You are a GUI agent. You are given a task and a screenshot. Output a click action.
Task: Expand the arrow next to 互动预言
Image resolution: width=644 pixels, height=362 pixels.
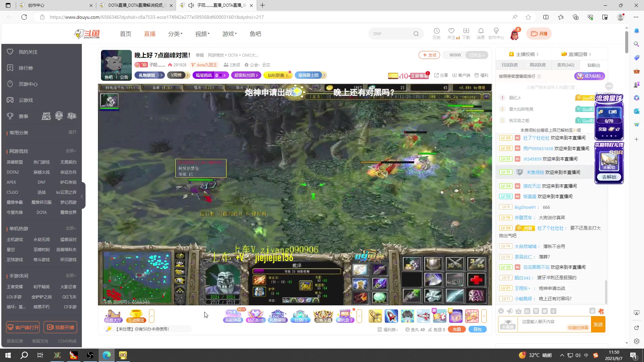click(x=152, y=316)
